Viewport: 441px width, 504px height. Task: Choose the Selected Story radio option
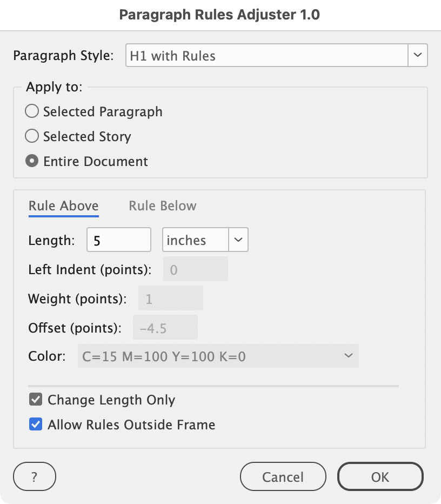(x=32, y=137)
